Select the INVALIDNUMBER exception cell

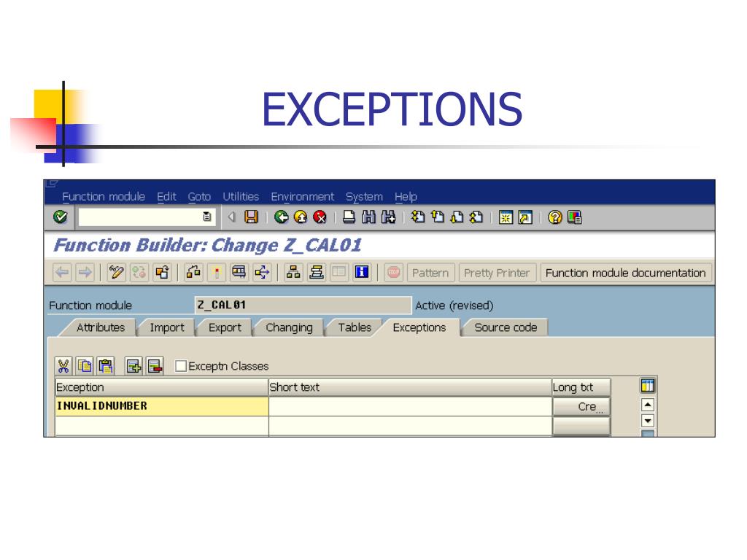161,406
